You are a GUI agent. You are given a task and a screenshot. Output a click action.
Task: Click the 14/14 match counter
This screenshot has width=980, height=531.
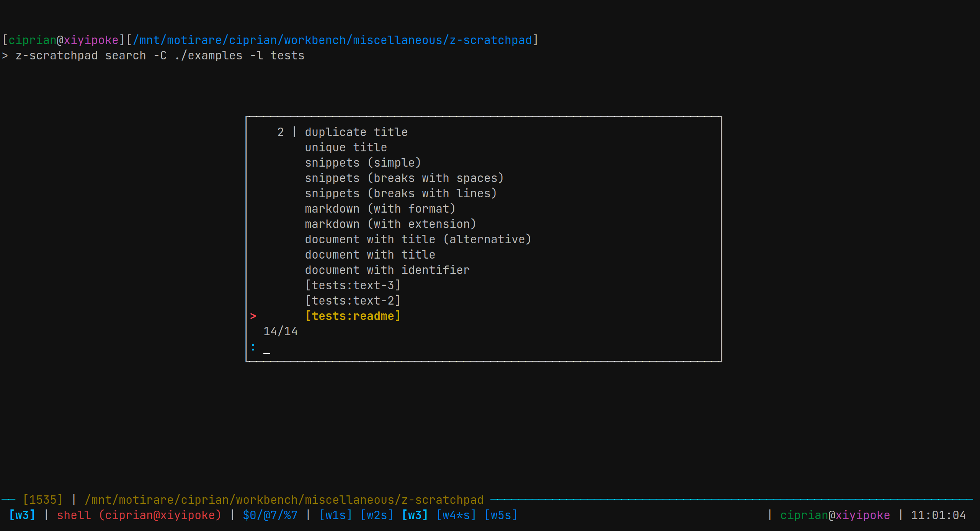point(280,331)
